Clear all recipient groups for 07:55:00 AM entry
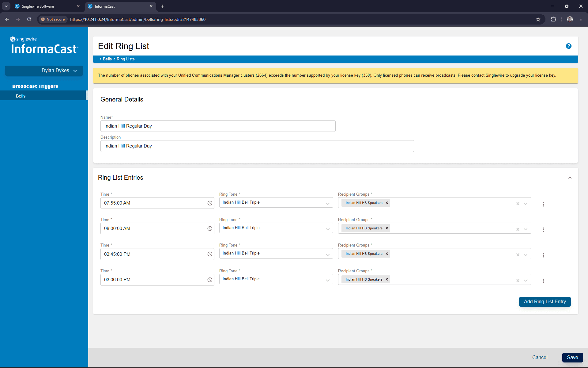This screenshot has width=588, height=368. pos(518,204)
